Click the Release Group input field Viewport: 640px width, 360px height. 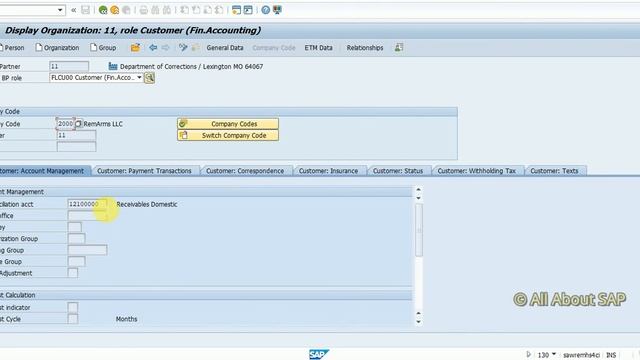click(x=77, y=261)
